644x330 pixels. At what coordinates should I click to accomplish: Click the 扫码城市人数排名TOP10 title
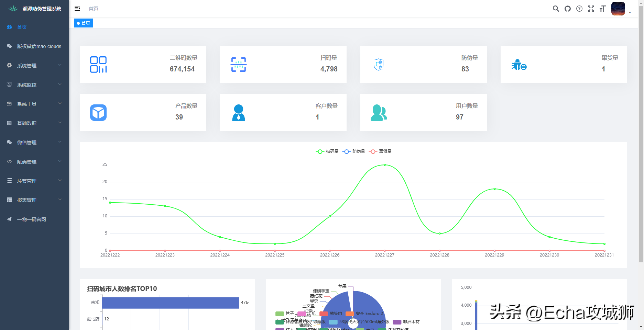[x=122, y=289]
